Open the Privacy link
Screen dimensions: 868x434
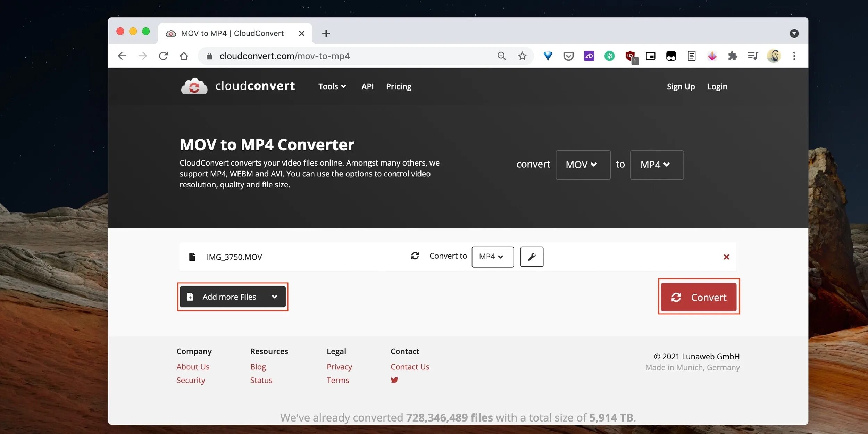(x=339, y=367)
